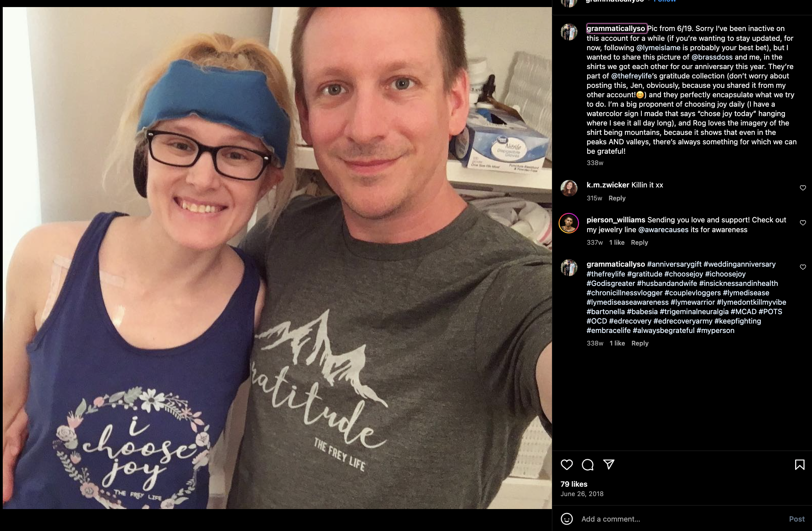Like pierson_williams' comment heart
Screen dimensions: 812x531
click(803, 223)
